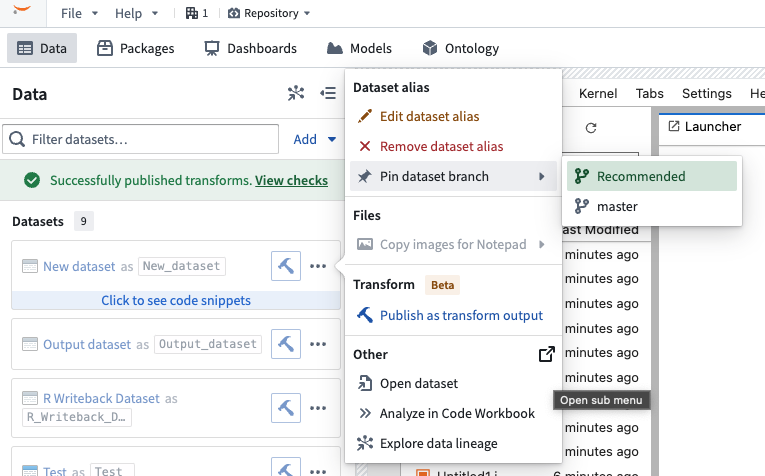Click the building icon labeled 1
Screen dimensions: 765x476
click(197, 13)
